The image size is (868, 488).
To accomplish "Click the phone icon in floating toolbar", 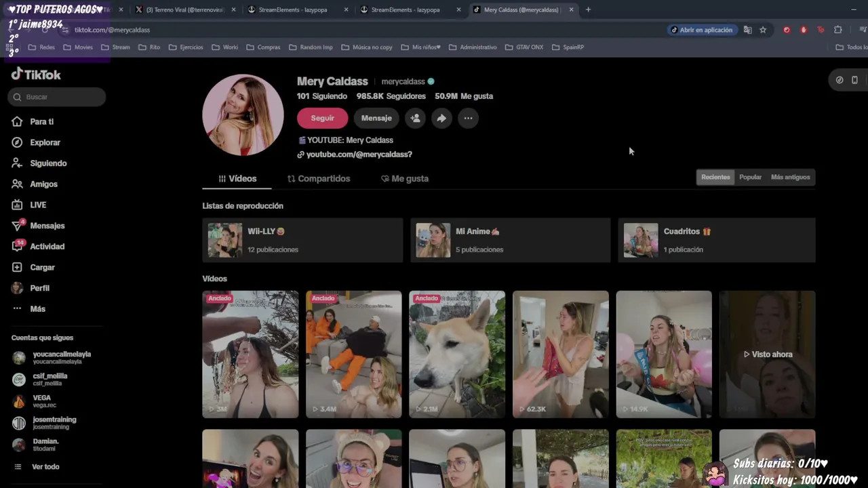I will coord(854,80).
